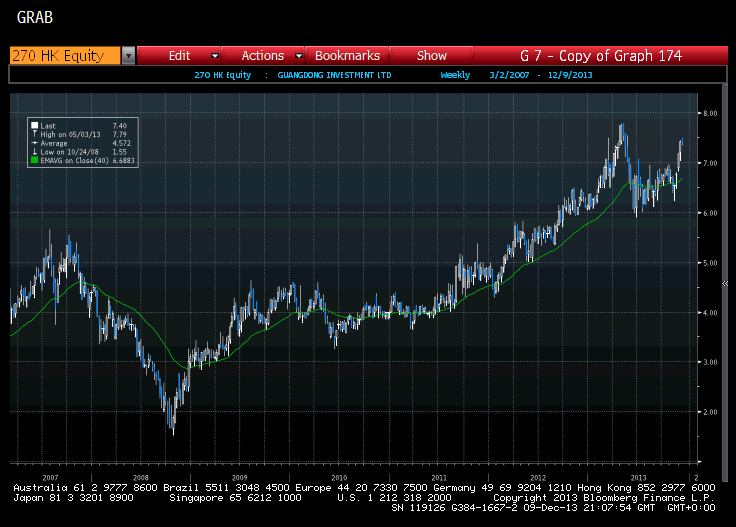Click the Show button
736x527 pixels.
(432, 56)
